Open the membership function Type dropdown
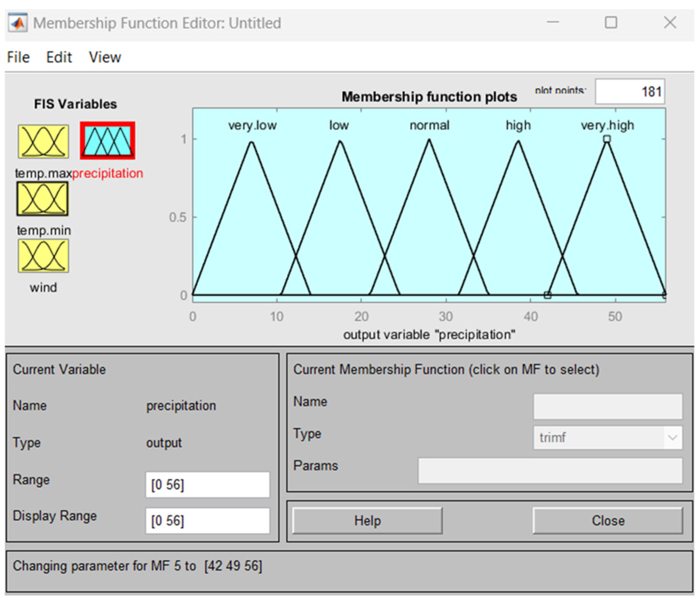 607,438
